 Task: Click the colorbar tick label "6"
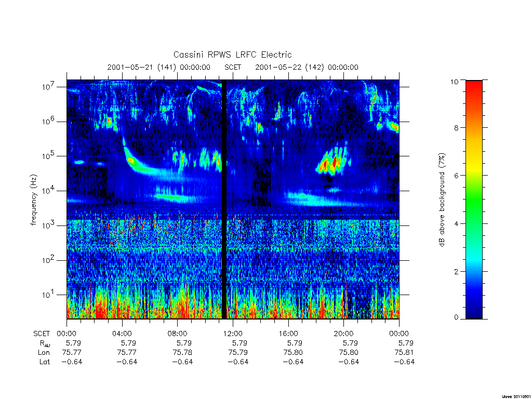456,176
